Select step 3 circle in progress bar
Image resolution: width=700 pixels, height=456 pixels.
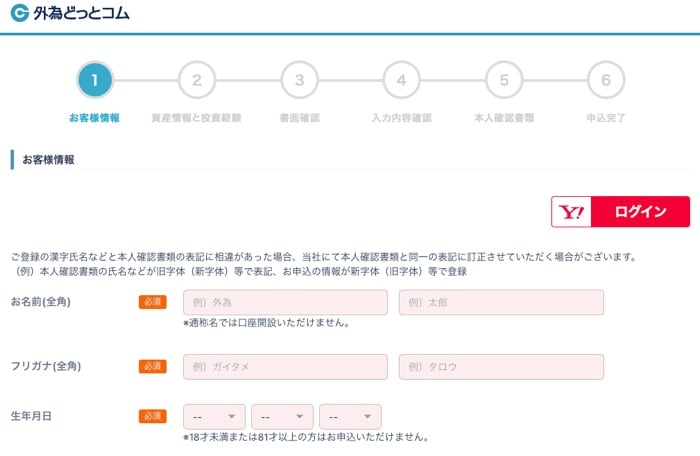(300, 80)
